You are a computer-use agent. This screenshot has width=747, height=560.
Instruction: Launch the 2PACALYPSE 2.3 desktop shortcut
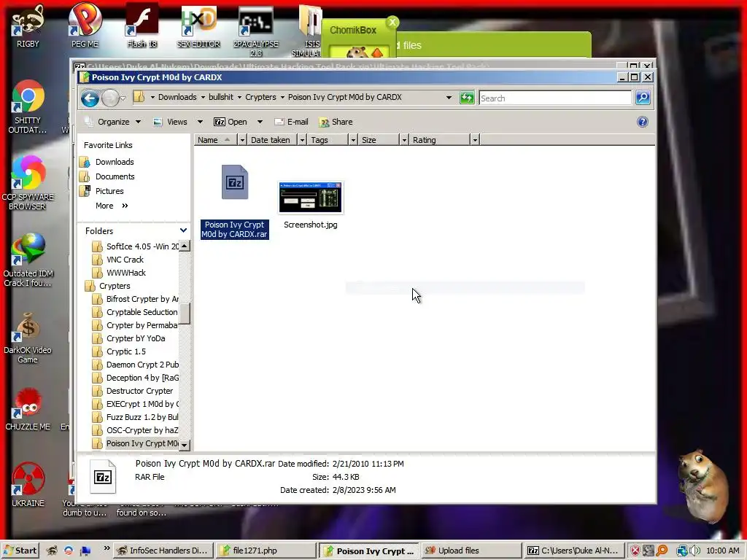pos(256,29)
